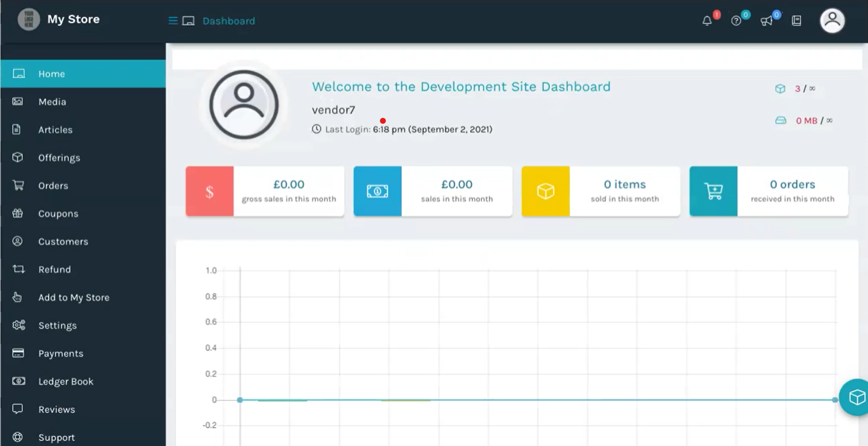
Task: Click the Coupons gift icon
Action: pyautogui.click(x=18, y=213)
